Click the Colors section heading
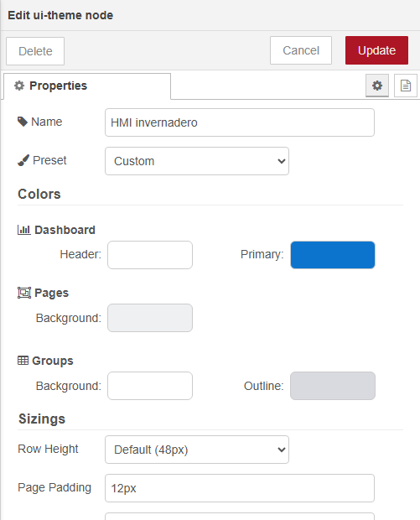 pyautogui.click(x=39, y=194)
